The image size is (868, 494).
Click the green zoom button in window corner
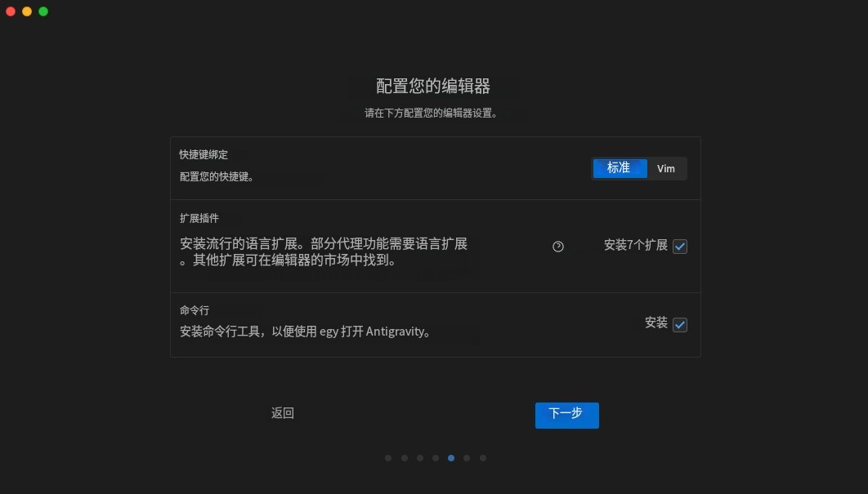click(42, 11)
